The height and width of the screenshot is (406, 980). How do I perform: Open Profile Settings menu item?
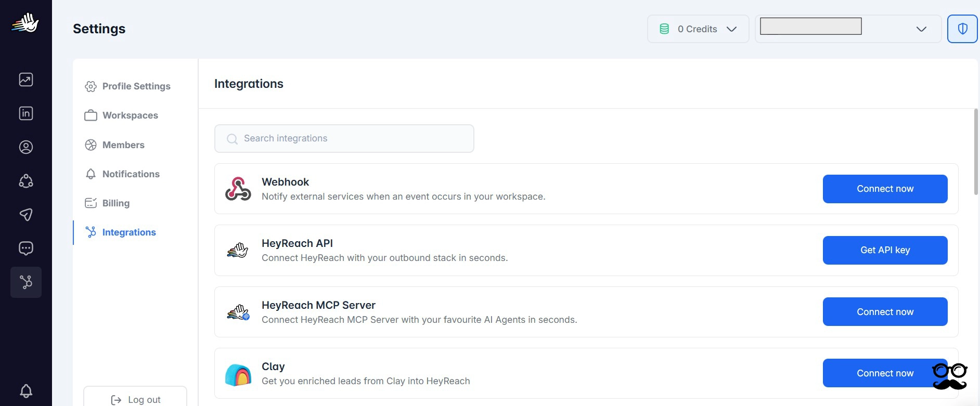127,86
